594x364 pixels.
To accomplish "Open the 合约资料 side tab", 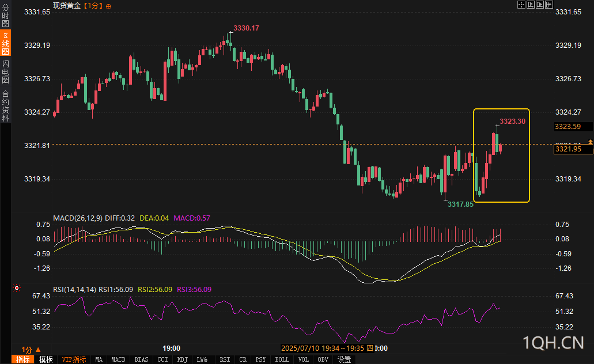I will [6, 105].
